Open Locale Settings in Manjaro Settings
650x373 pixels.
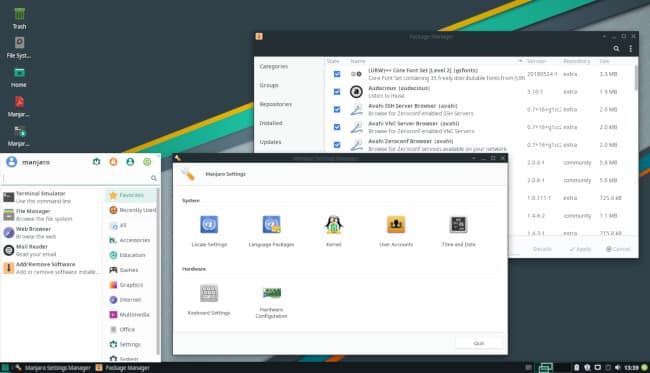tap(209, 231)
